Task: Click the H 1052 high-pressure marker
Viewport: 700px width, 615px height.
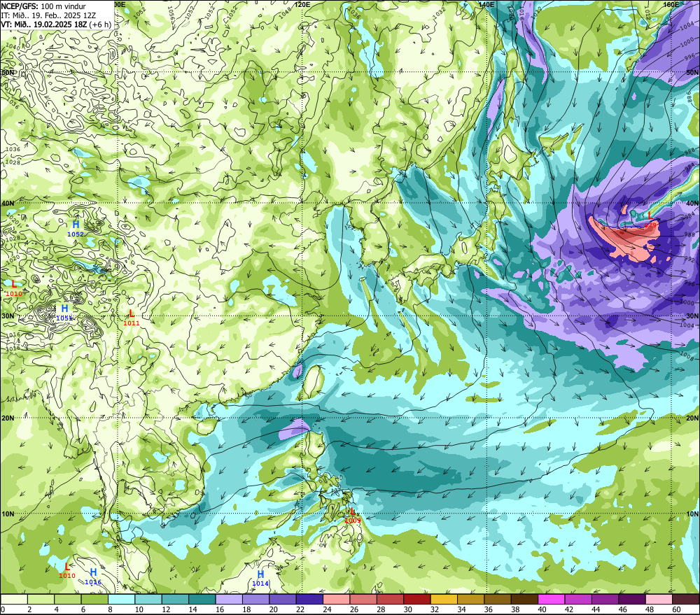Action: 76,228
